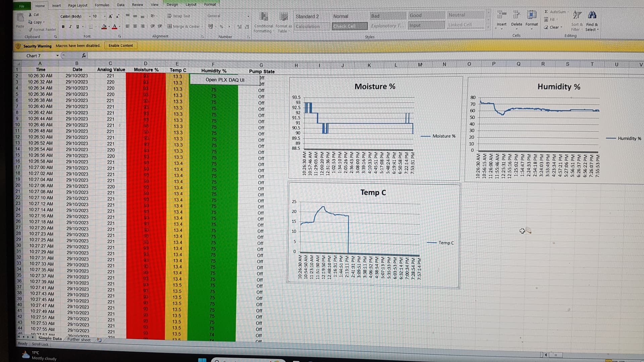Open the General number format dropdown
Screen dimensions: 644x362
click(x=248, y=16)
